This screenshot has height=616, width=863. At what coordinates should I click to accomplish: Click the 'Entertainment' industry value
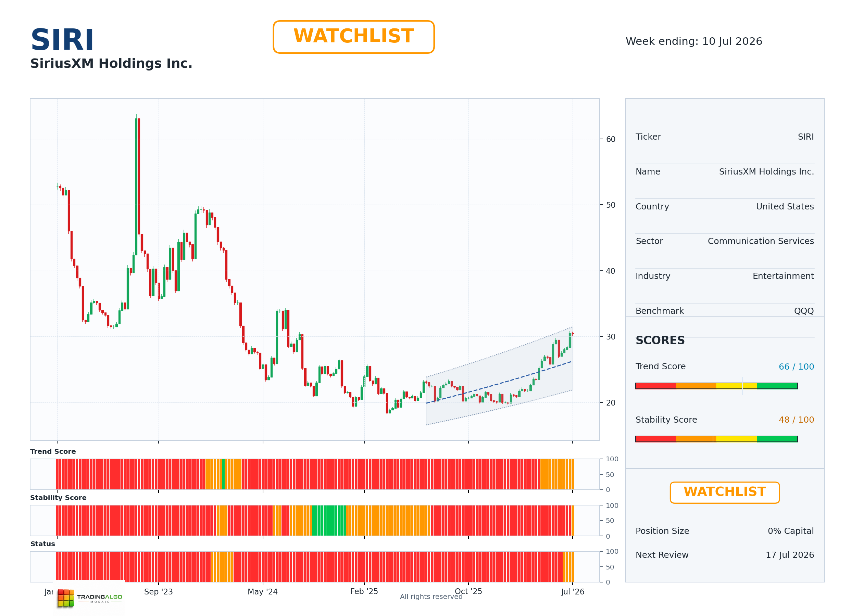[783, 276]
